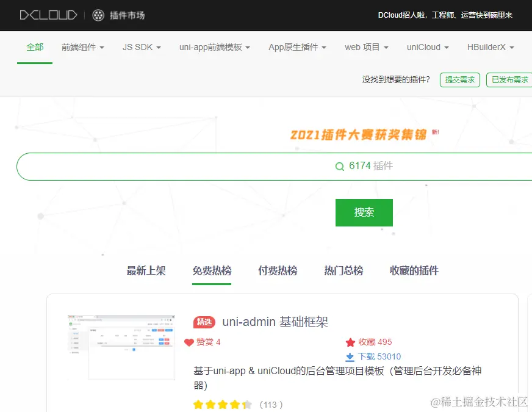532x412 pixels.
Task: Click the 精选 badge on uni-admin plugin
Action: [204, 322]
